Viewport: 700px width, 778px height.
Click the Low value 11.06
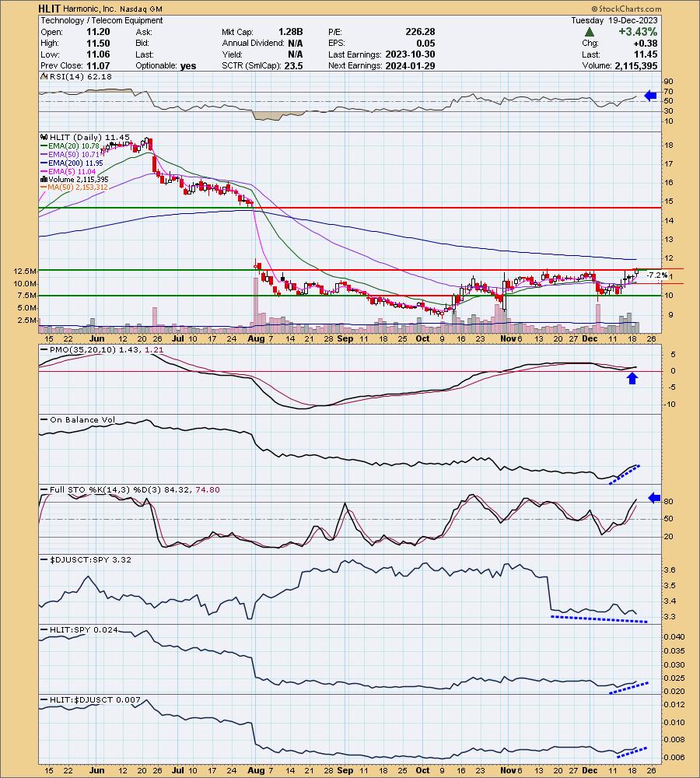[x=98, y=54]
